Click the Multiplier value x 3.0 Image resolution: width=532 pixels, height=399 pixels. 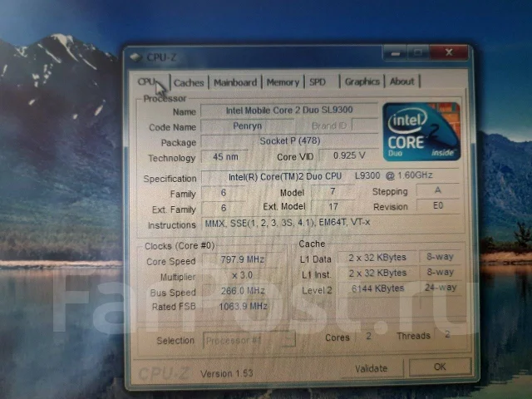click(242, 275)
